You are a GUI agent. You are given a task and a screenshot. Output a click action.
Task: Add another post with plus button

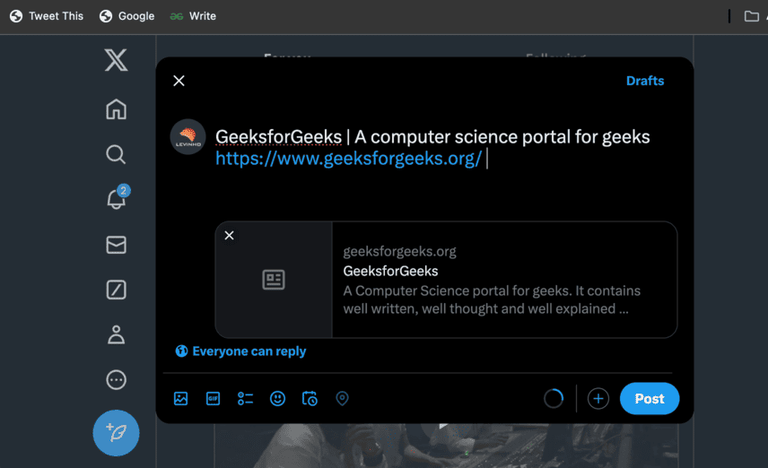coord(598,398)
